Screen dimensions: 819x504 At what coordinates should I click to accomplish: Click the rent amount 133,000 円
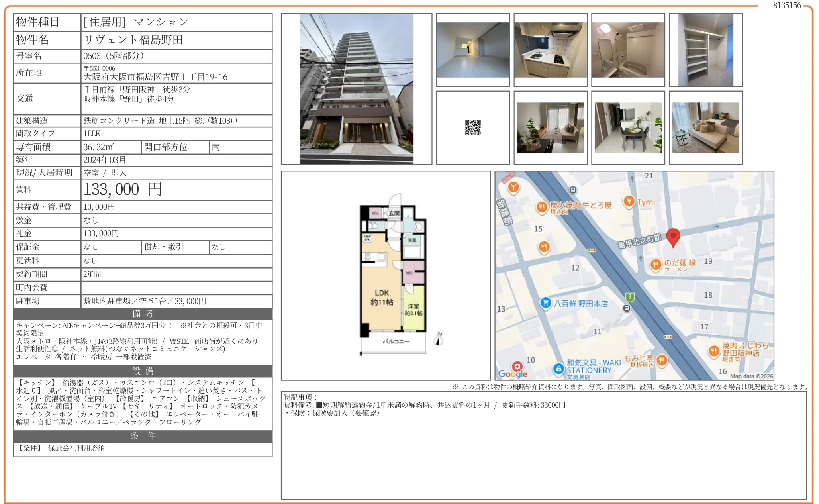tap(123, 190)
